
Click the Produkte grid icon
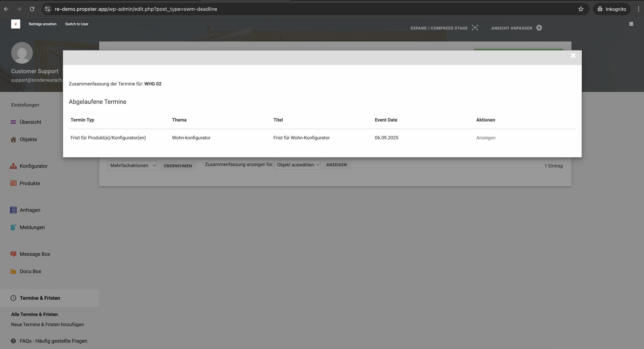[13, 183]
